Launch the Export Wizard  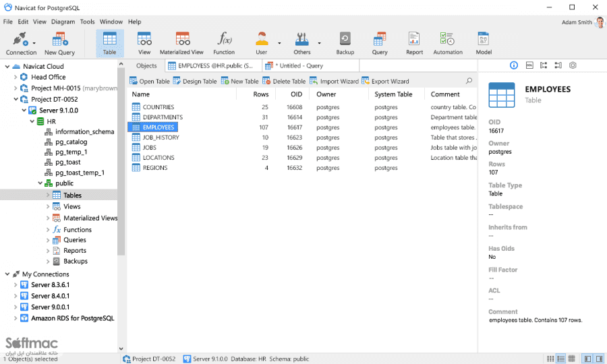pos(385,82)
